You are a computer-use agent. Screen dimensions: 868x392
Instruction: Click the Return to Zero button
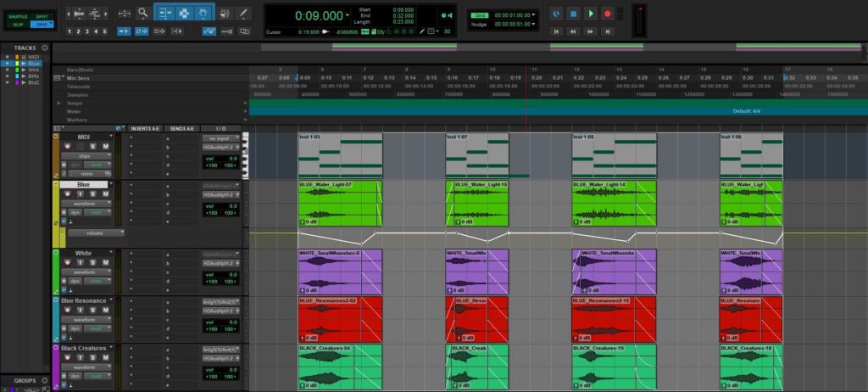click(556, 31)
